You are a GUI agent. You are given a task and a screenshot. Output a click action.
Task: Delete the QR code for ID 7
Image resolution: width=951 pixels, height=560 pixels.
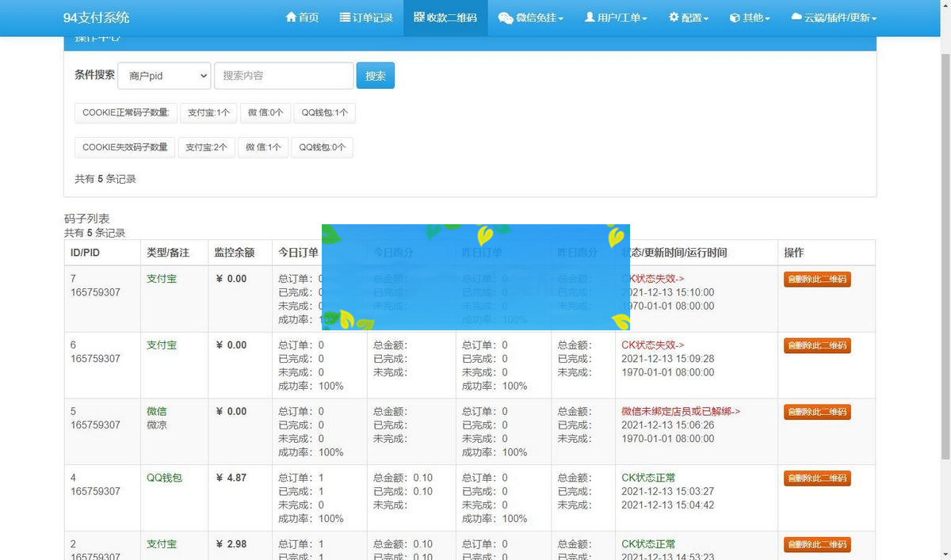click(x=817, y=279)
